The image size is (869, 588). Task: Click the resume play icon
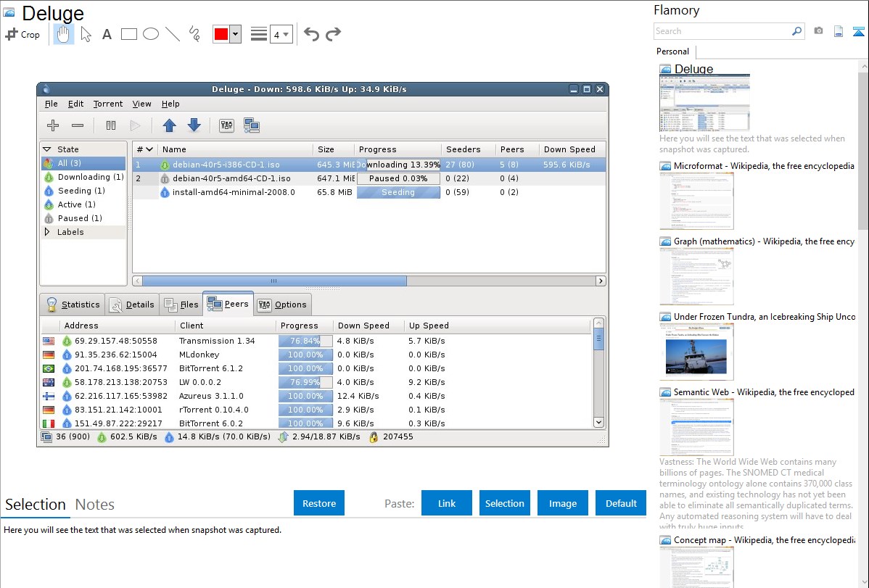click(x=135, y=125)
